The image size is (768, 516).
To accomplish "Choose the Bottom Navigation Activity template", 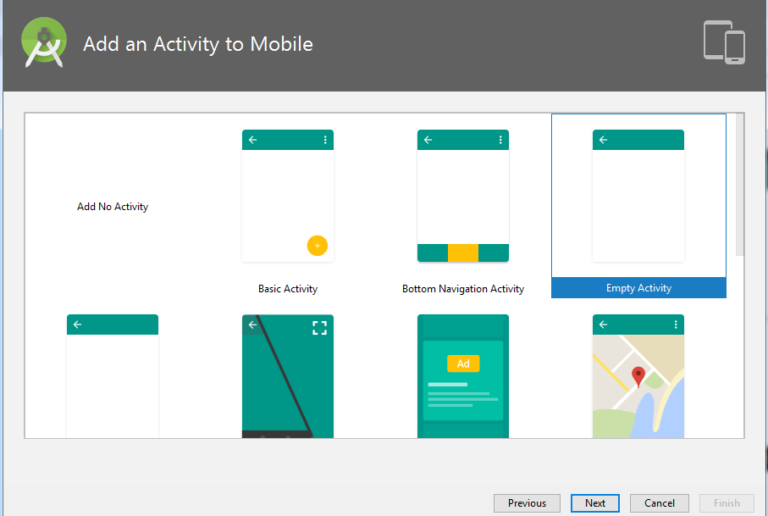I will [463, 196].
